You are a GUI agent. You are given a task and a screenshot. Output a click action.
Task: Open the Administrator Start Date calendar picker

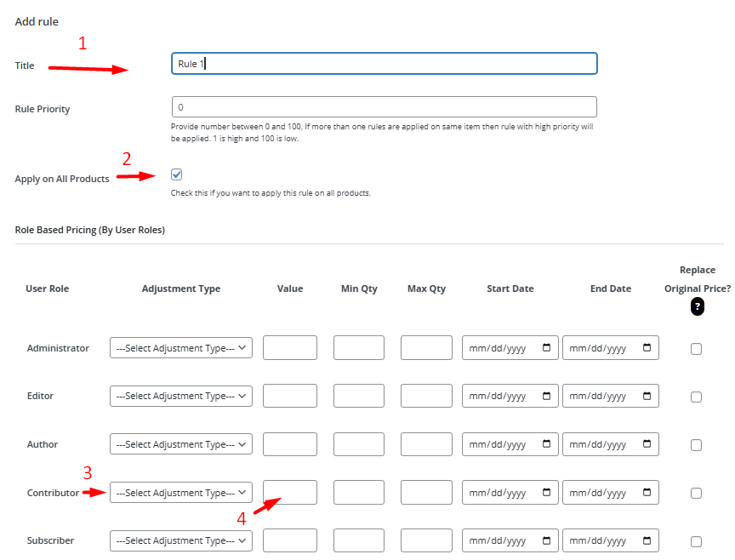click(546, 347)
